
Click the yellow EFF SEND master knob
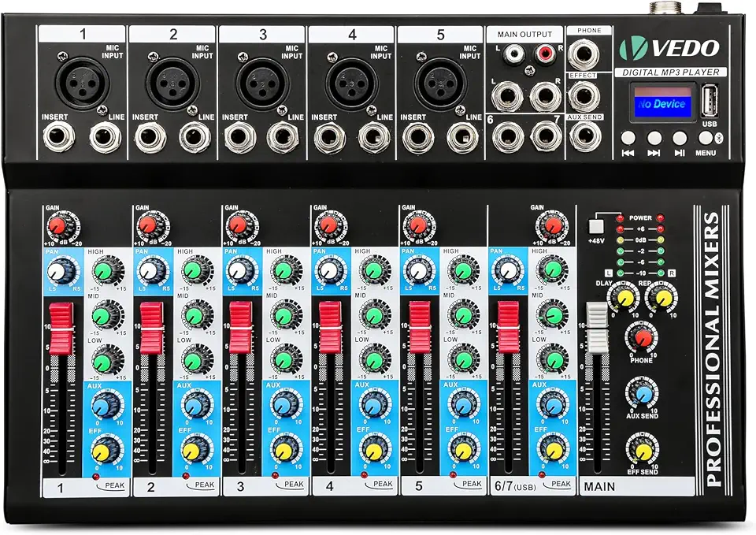(x=643, y=452)
